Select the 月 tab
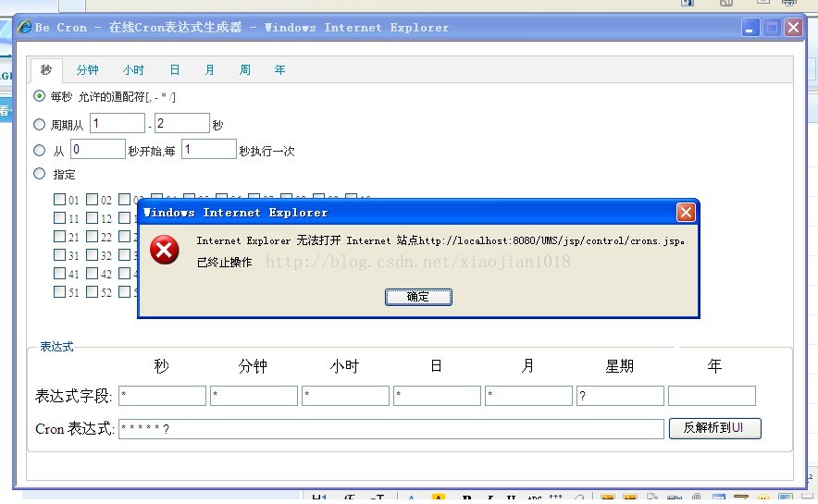The height and width of the screenshot is (504, 818). coord(210,70)
